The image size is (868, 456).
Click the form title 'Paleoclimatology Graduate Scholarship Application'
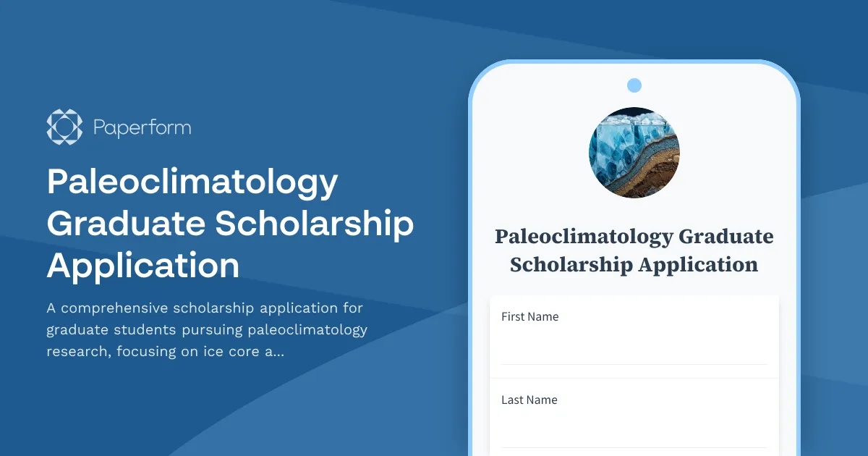(634, 250)
